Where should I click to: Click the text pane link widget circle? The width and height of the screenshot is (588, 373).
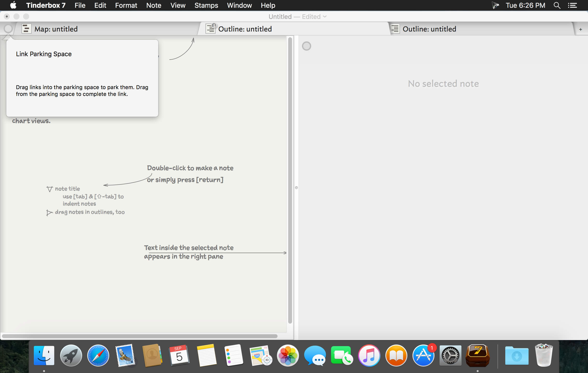[x=306, y=46]
